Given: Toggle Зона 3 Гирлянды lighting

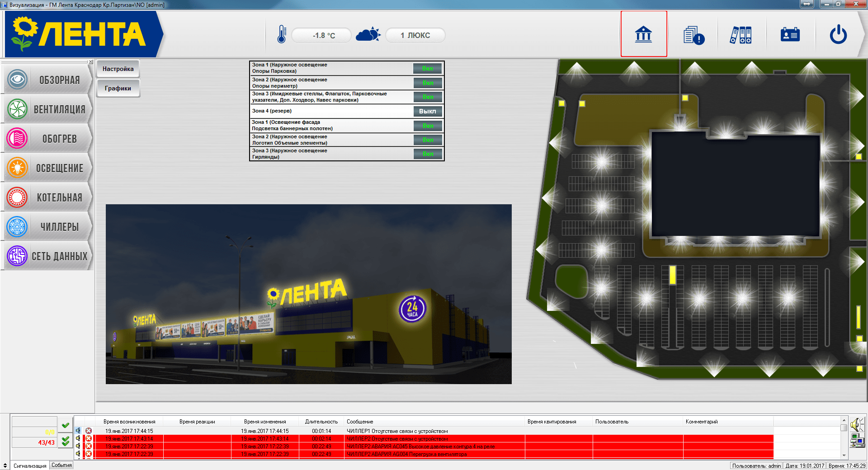Looking at the screenshot, I should click(428, 154).
